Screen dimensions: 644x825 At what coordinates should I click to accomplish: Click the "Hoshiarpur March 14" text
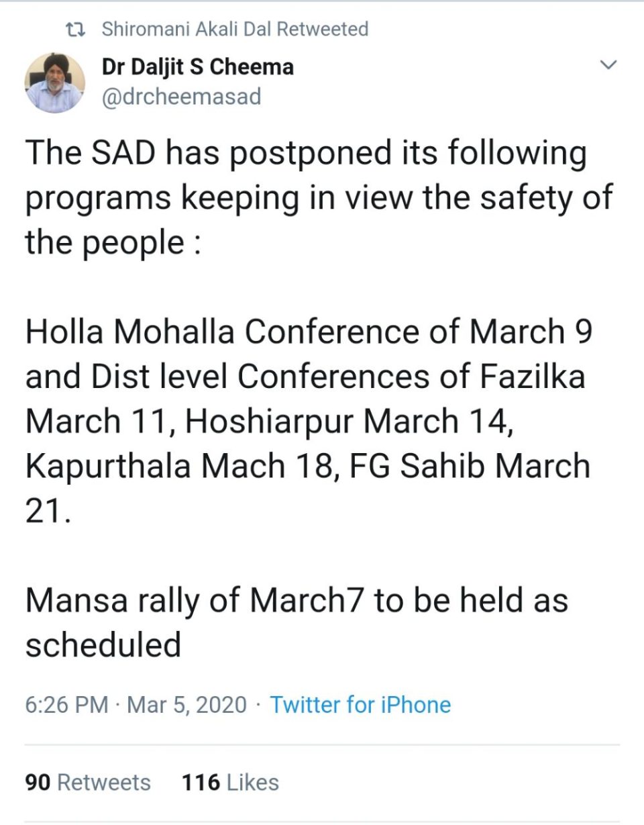[349, 421]
